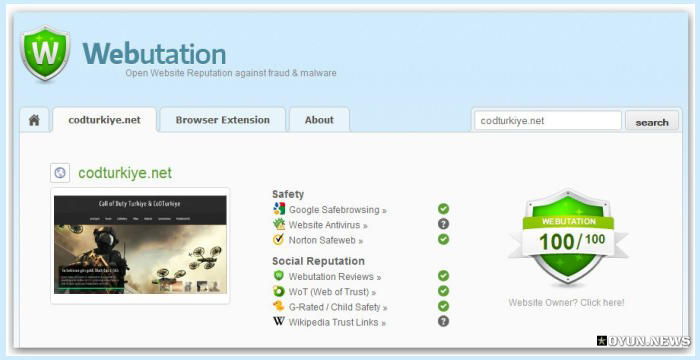The image size is (700, 360).
Task: Click the Webutation title text
Action: coord(154,54)
